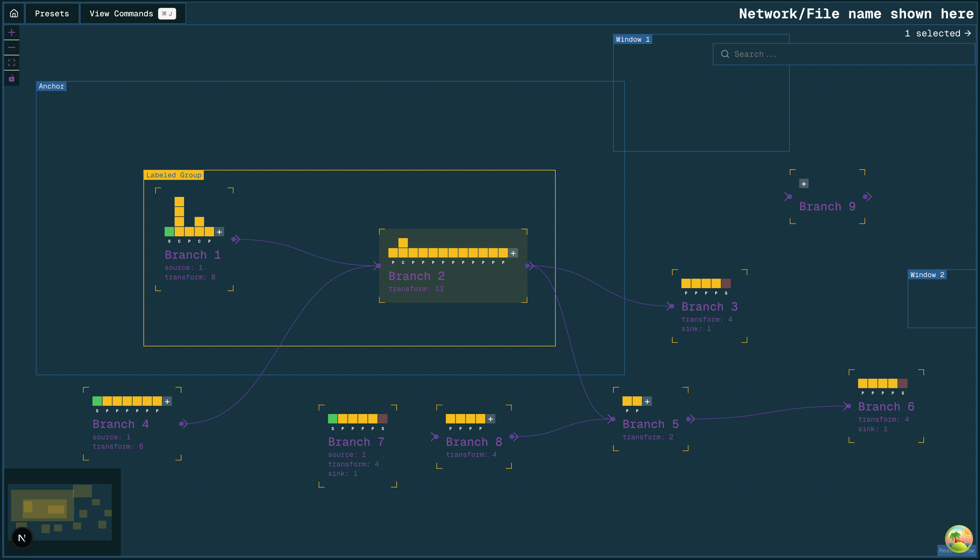Add a block to Branch 1
The image size is (980, 560).
pyautogui.click(x=219, y=232)
